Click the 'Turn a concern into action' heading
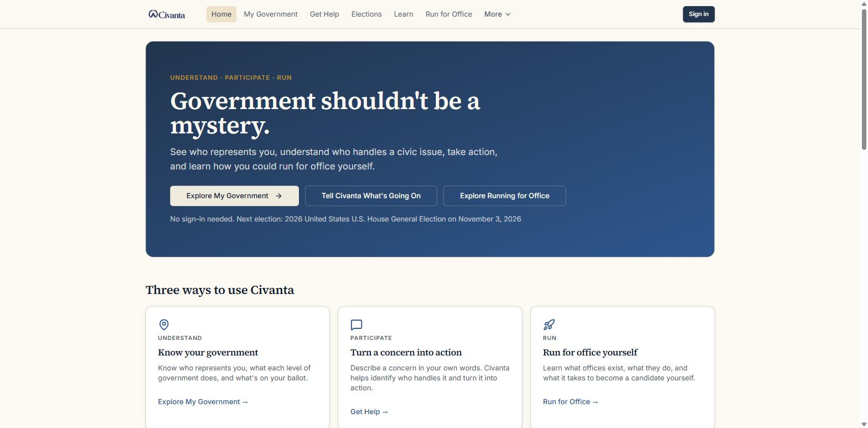Viewport: 868px width, 428px height. pos(406,353)
